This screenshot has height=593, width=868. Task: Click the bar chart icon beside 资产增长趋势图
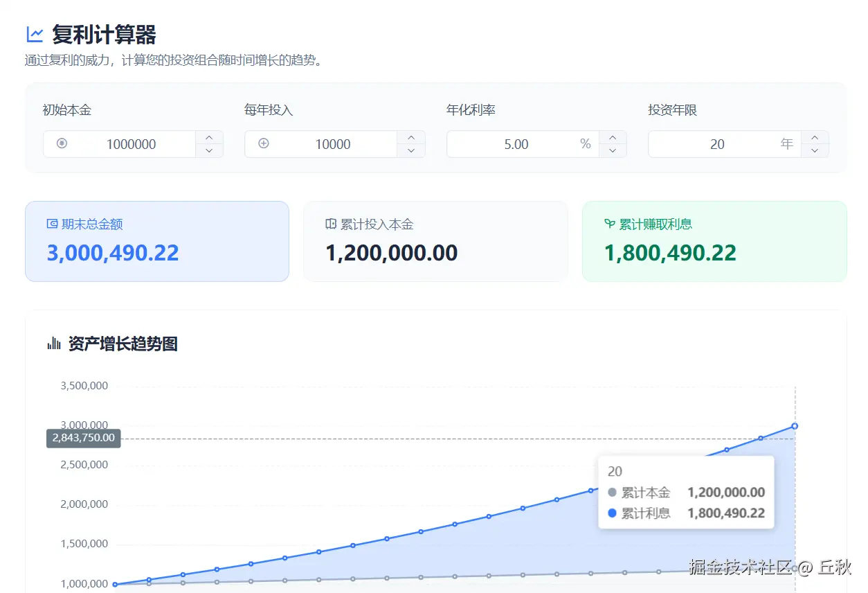53,344
